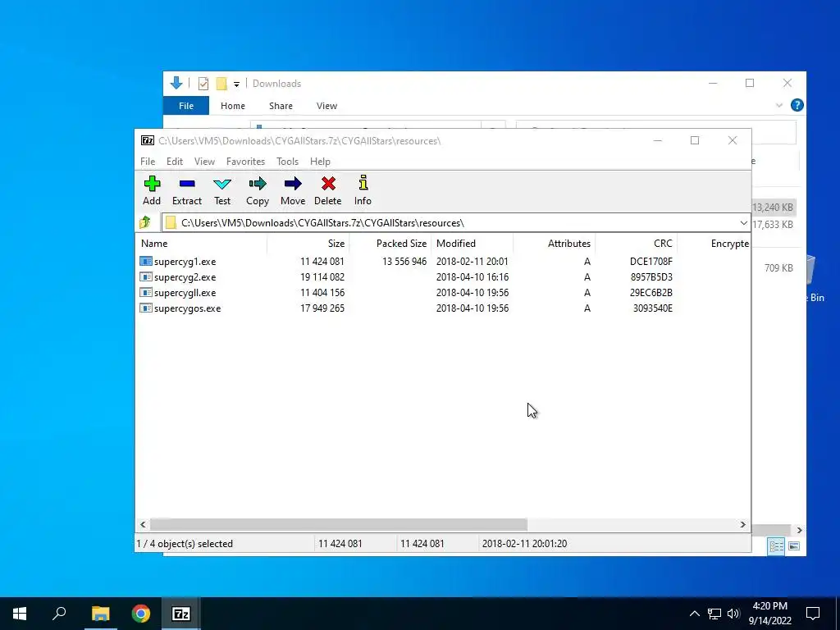Switch to the Explorer Home tab

232,106
